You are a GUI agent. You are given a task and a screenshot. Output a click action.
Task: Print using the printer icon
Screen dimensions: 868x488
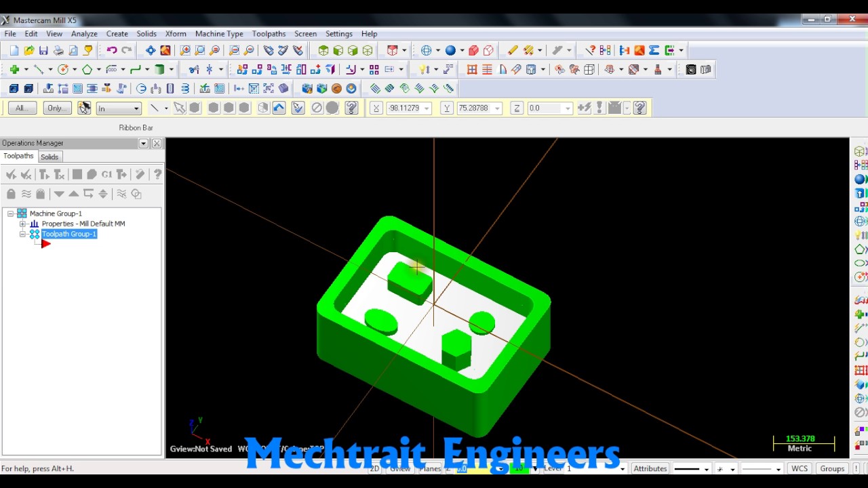tap(58, 50)
